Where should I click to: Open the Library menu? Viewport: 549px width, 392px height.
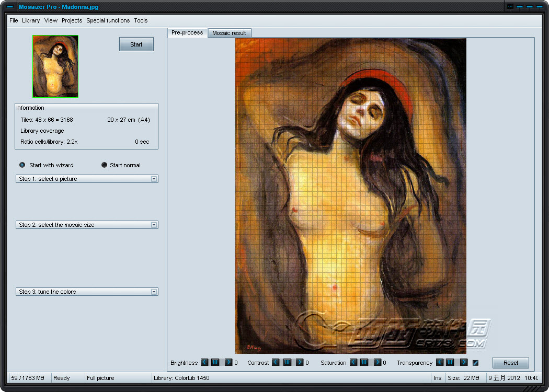pyautogui.click(x=31, y=20)
